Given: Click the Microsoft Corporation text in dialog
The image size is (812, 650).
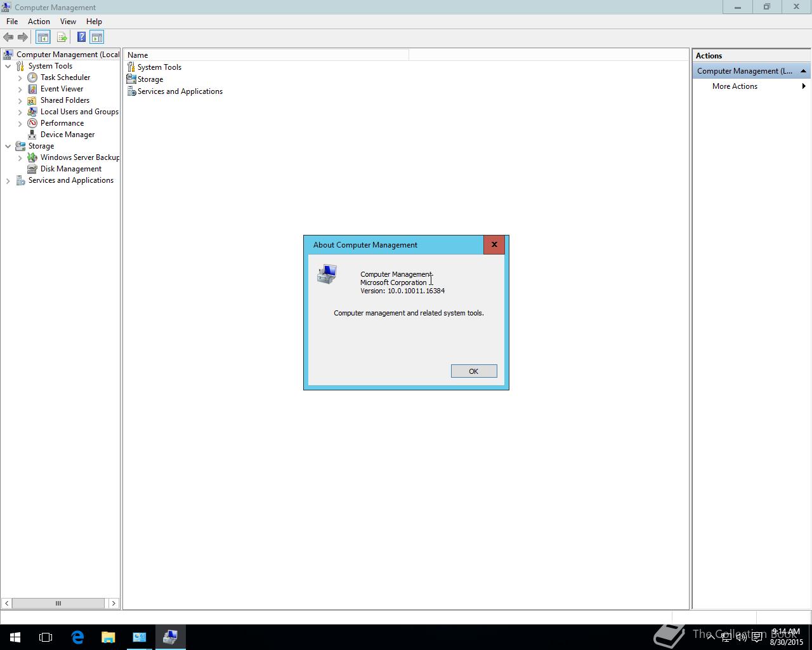Looking at the screenshot, I should coord(393,282).
